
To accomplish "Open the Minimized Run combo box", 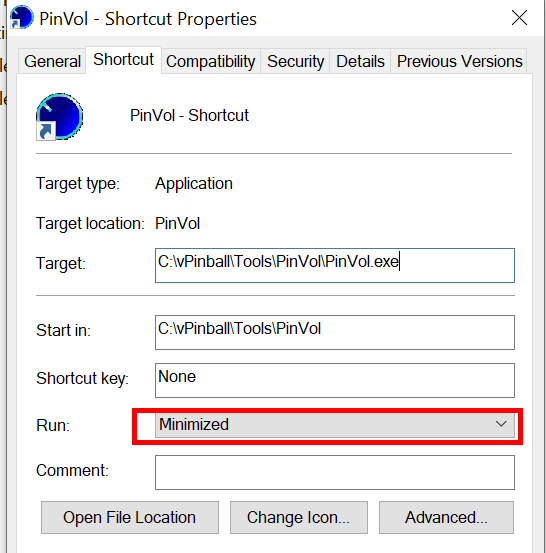I will [335, 425].
